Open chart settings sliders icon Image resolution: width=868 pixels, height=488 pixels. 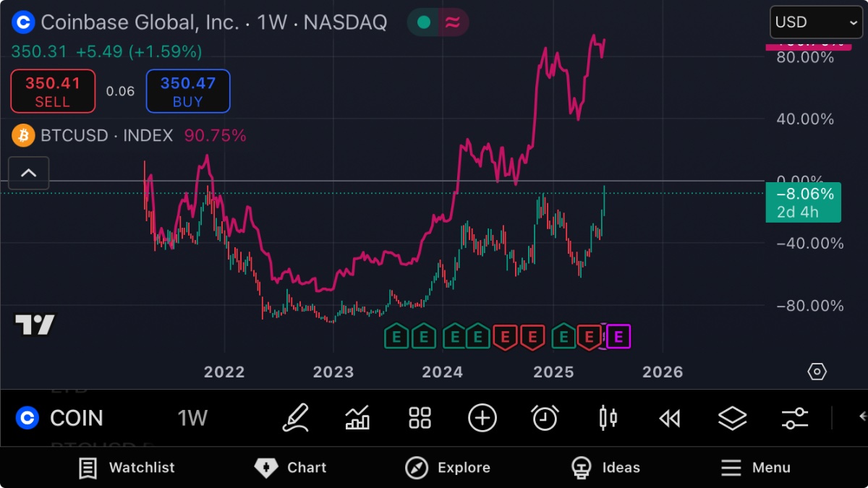click(794, 418)
